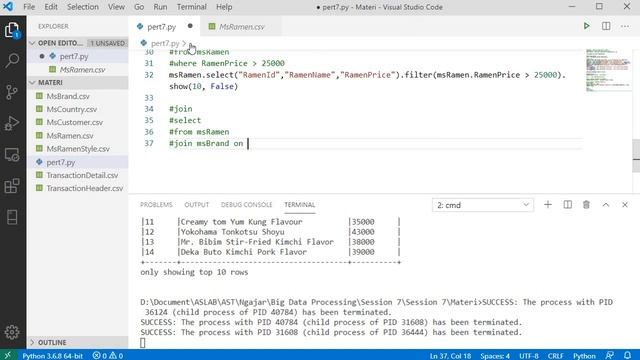Change language mode via Python status item

[584, 356]
